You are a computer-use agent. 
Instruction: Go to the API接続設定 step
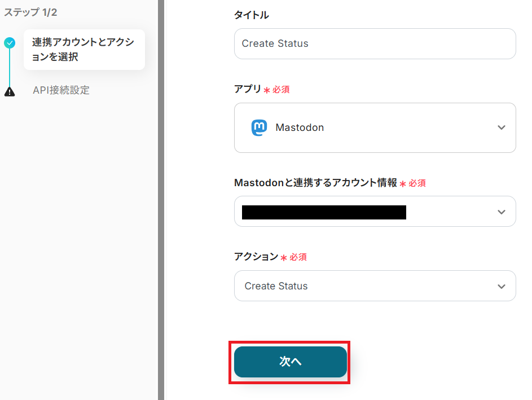pos(61,90)
